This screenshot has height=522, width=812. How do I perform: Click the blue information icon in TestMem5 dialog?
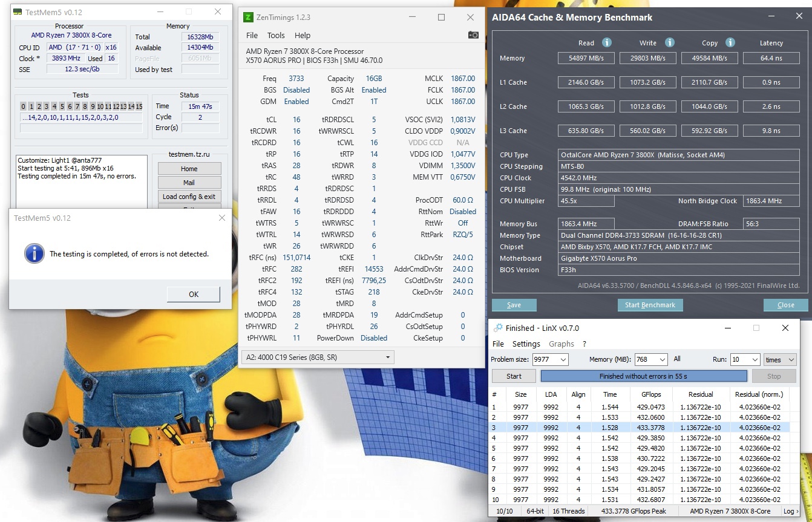coord(34,253)
